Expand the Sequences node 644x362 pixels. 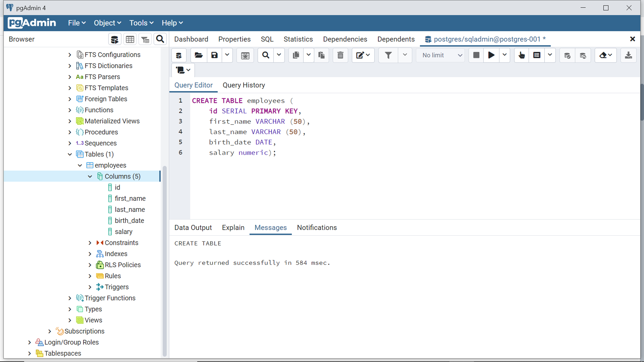[70, 143]
